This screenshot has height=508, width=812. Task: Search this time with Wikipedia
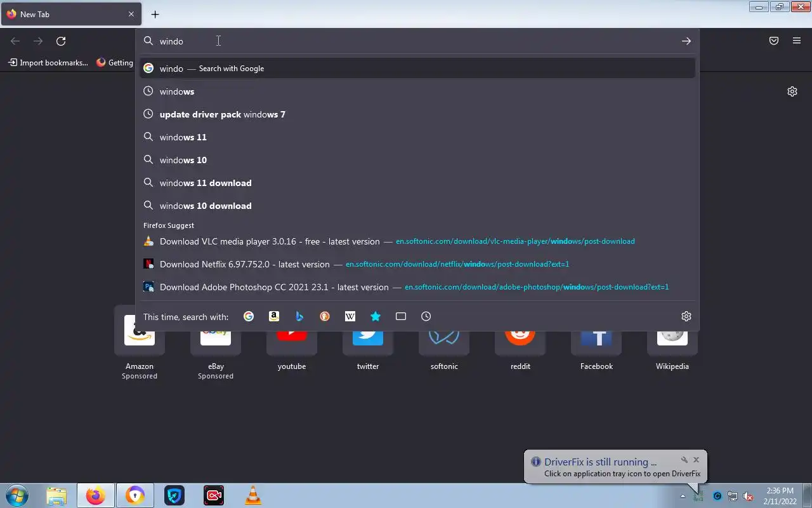coord(350,316)
